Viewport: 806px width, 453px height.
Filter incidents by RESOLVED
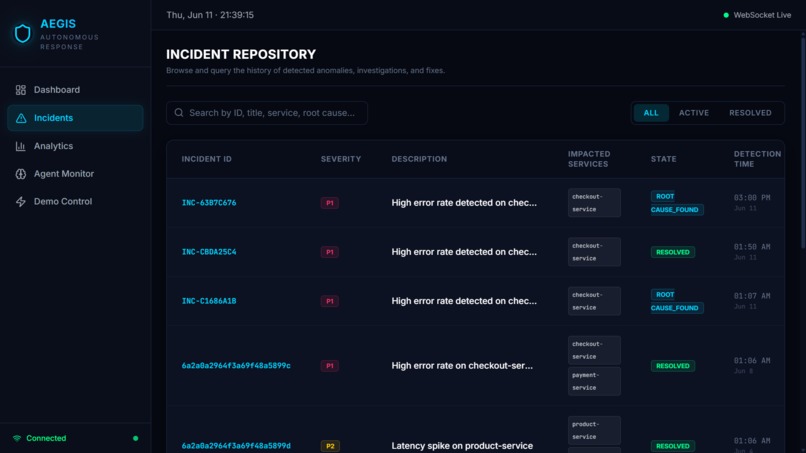(x=750, y=113)
